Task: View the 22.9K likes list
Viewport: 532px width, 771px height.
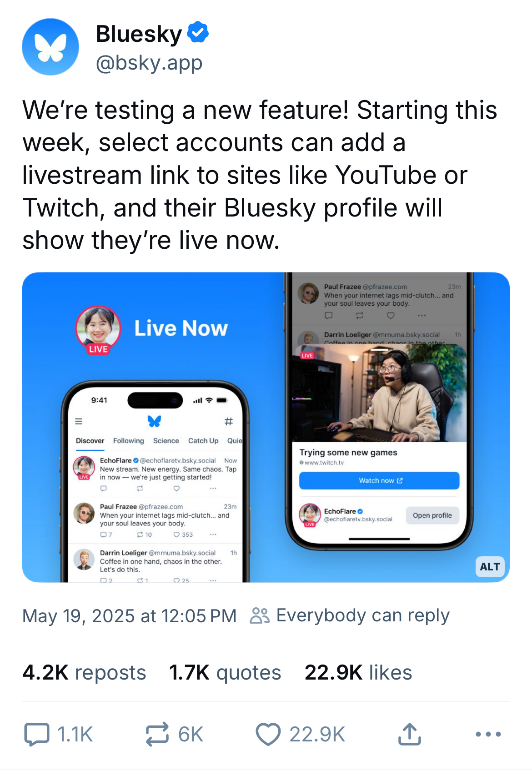Action: pyautogui.click(x=358, y=672)
